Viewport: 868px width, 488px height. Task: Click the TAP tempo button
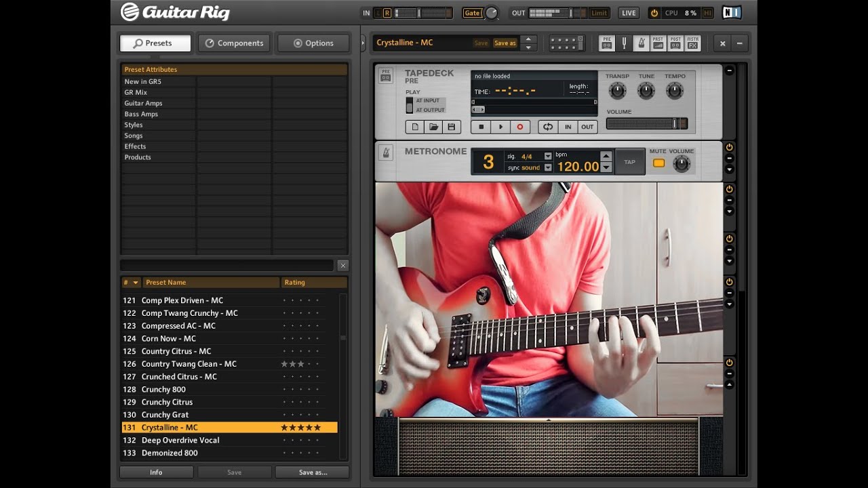click(x=630, y=162)
